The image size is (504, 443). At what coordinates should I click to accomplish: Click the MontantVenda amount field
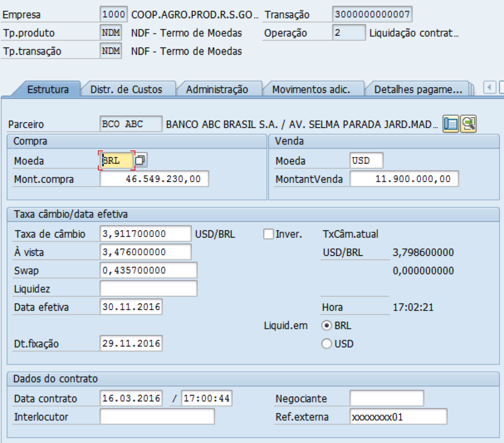[404, 179]
